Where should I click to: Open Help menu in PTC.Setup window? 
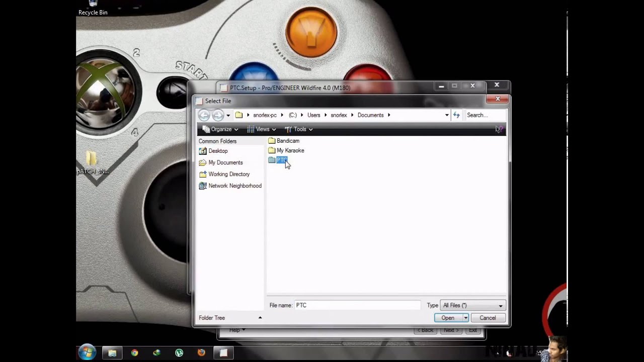click(x=237, y=330)
